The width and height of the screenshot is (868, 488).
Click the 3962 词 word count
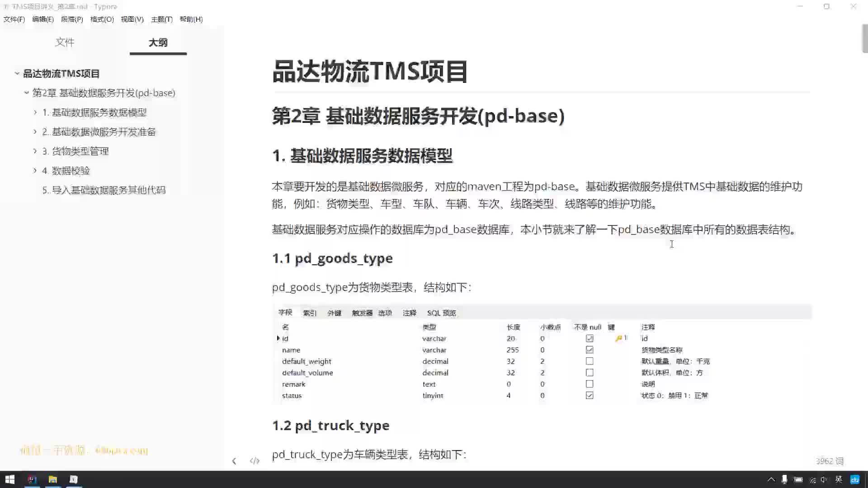[x=830, y=461]
